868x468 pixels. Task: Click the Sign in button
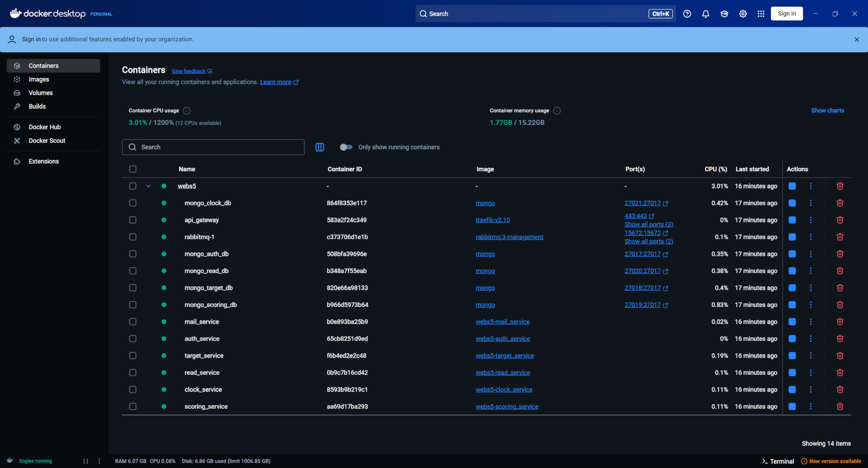pyautogui.click(x=787, y=14)
